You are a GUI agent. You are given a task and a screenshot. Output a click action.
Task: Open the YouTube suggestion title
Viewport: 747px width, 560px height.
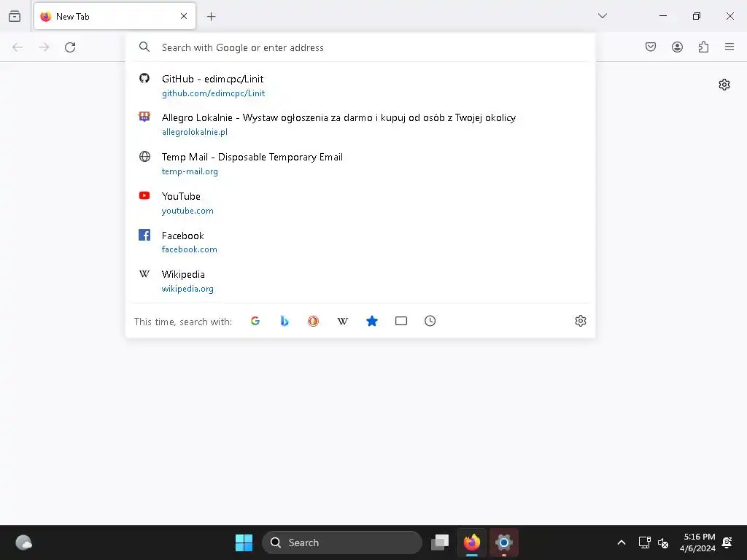[x=181, y=196]
